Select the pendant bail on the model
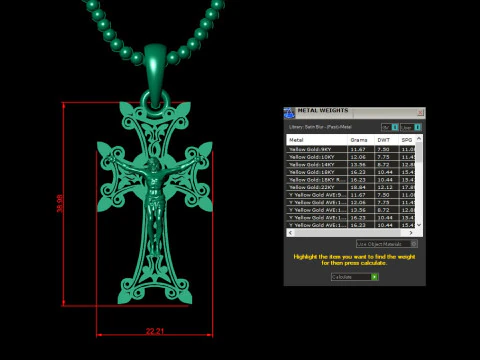 pos(155,75)
